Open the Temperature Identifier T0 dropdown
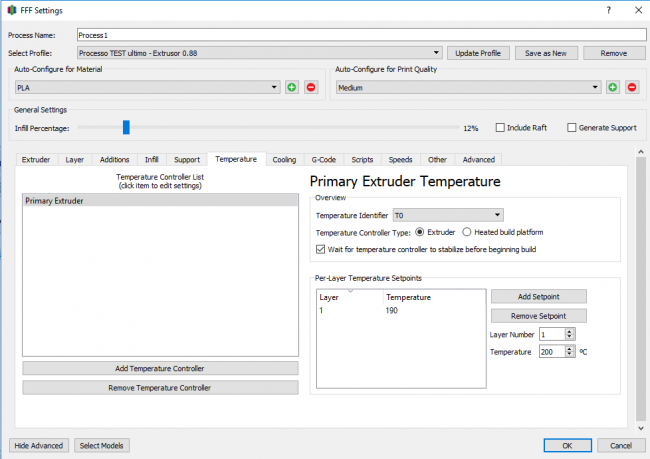This screenshot has height=459, width=650. (497, 215)
